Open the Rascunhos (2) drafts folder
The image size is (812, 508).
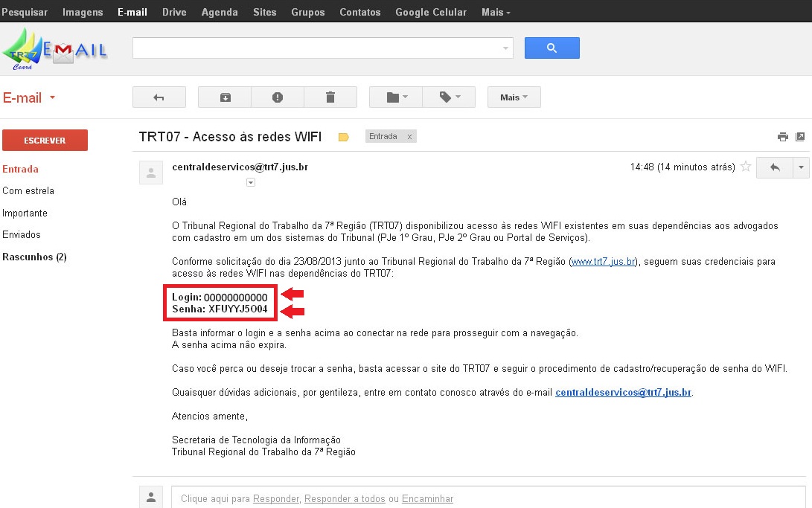tap(34, 257)
